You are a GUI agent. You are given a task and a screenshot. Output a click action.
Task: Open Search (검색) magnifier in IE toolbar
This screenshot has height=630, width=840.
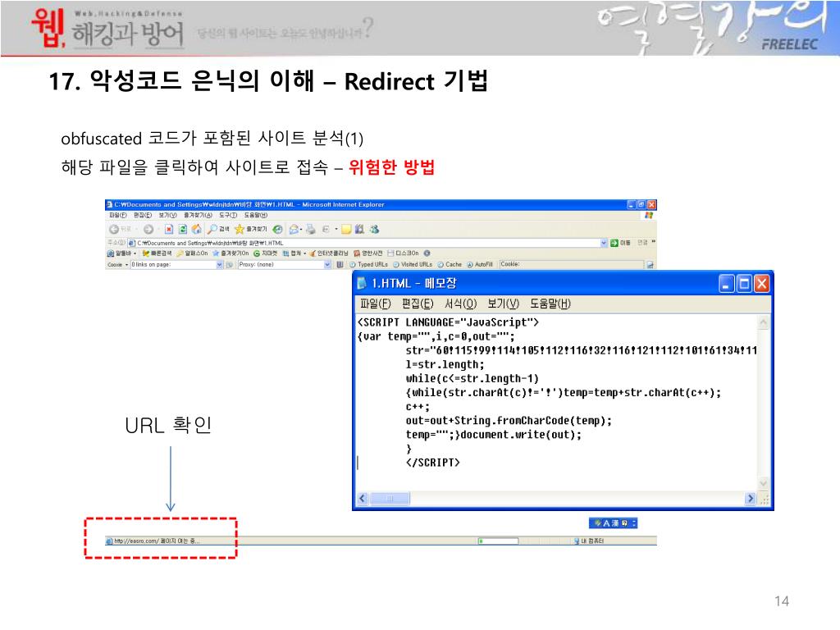coord(218,229)
